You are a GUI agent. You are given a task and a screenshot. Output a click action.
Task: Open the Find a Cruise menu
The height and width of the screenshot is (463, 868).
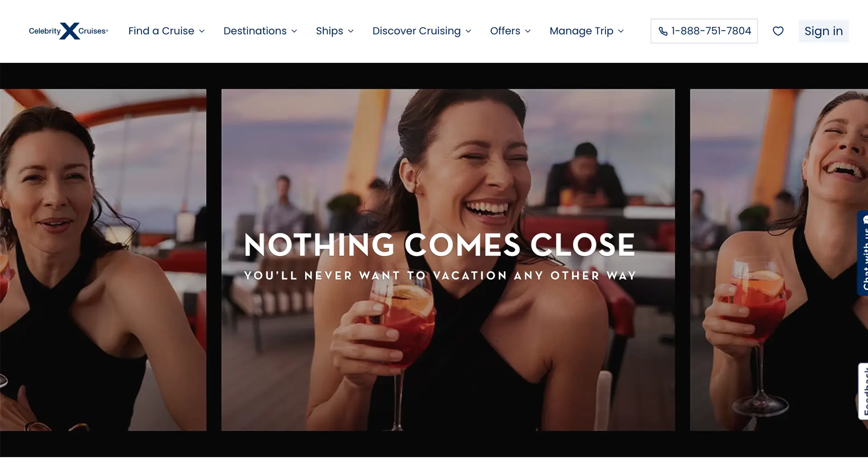[166, 31]
